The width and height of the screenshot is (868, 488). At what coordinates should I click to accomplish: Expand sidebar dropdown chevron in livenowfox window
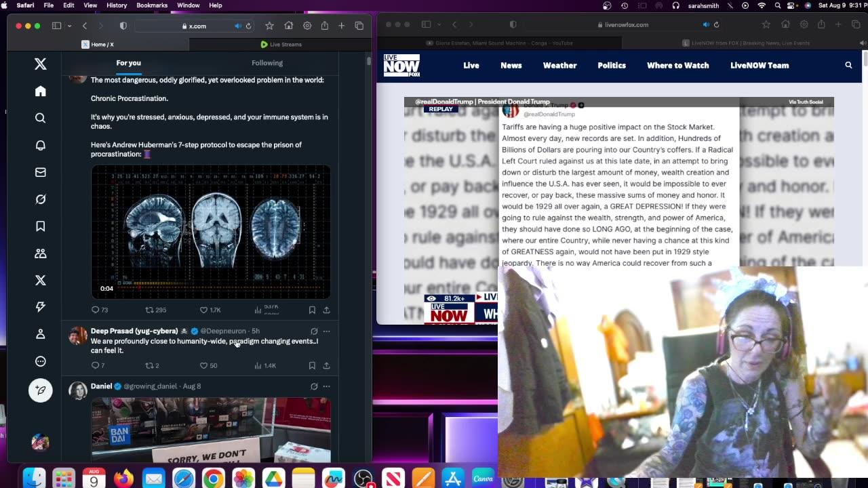coord(438,24)
